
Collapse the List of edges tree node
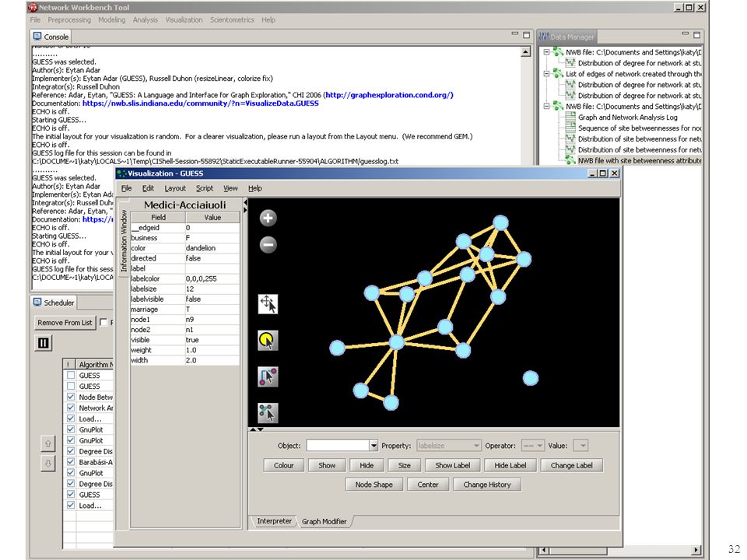546,74
